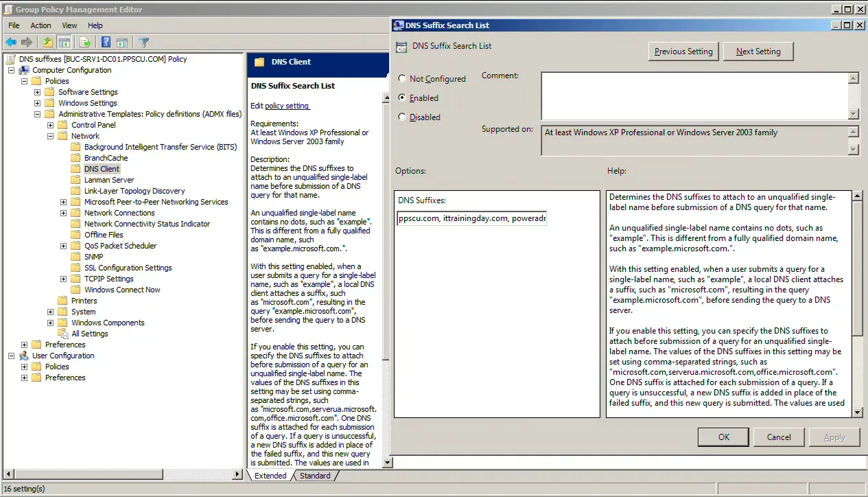
Task: Click the Back arrow toolbar icon
Action: click(x=11, y=42)
